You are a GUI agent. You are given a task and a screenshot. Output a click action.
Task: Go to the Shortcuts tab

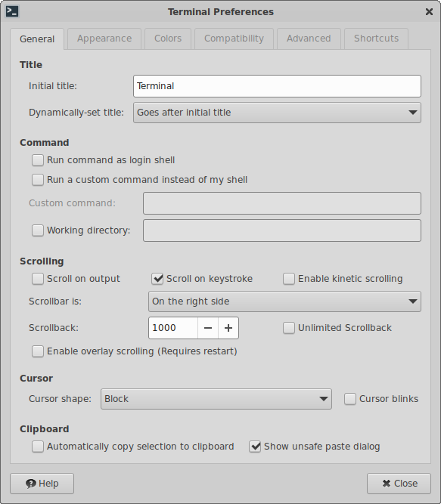pos(377,39)
